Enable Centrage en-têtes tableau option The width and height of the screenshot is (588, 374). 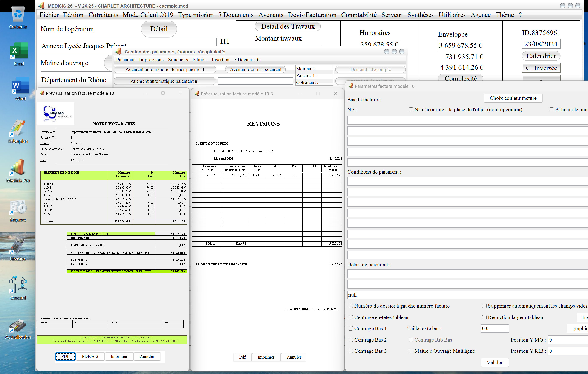(x=351, y=317)
